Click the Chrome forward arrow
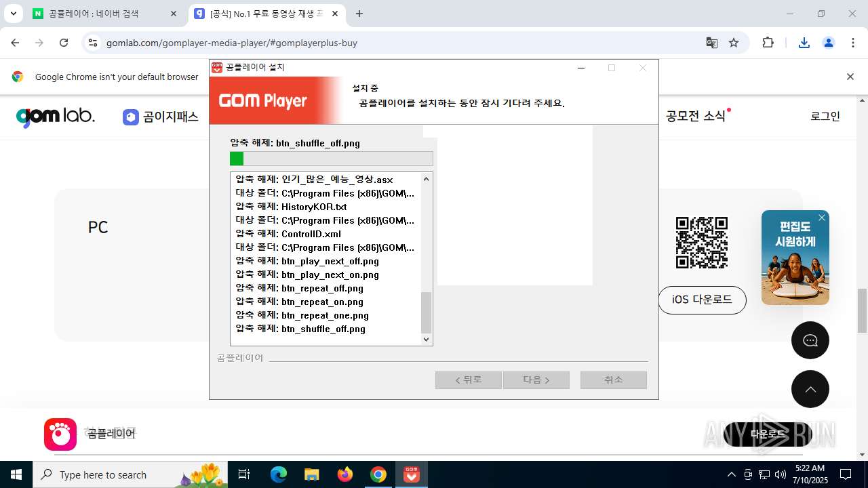The height and width of the screenshot is (488, 868). pyautogui.click(x=39, y=43)
